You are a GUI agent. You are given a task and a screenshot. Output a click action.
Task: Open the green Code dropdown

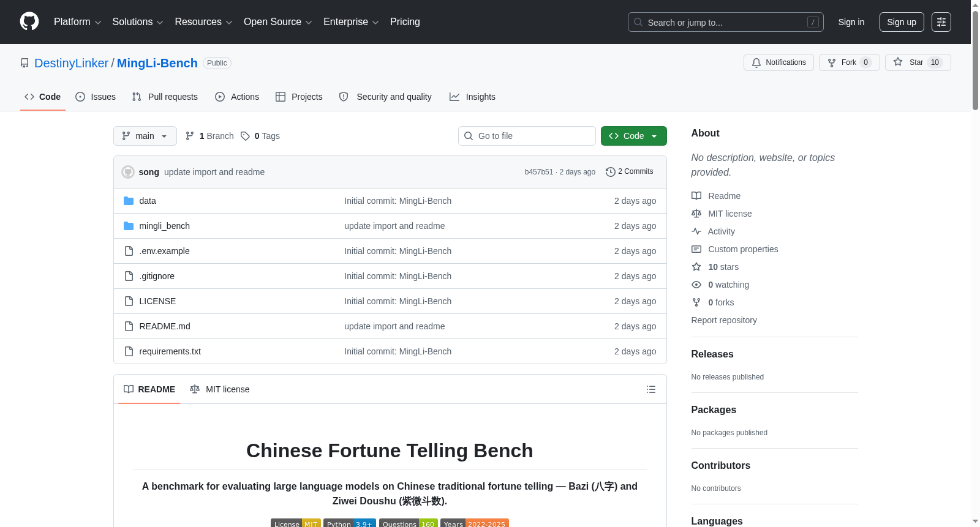coord(633,136)
